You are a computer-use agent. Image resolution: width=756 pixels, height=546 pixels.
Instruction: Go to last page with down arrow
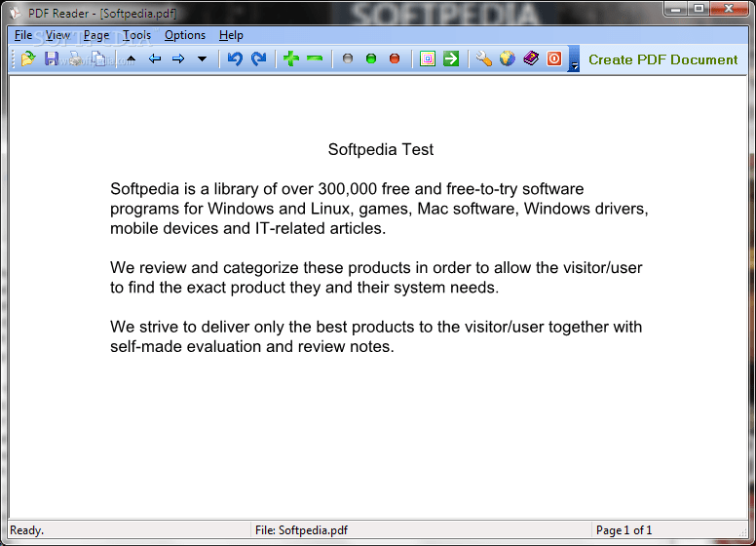click(202, 59)
